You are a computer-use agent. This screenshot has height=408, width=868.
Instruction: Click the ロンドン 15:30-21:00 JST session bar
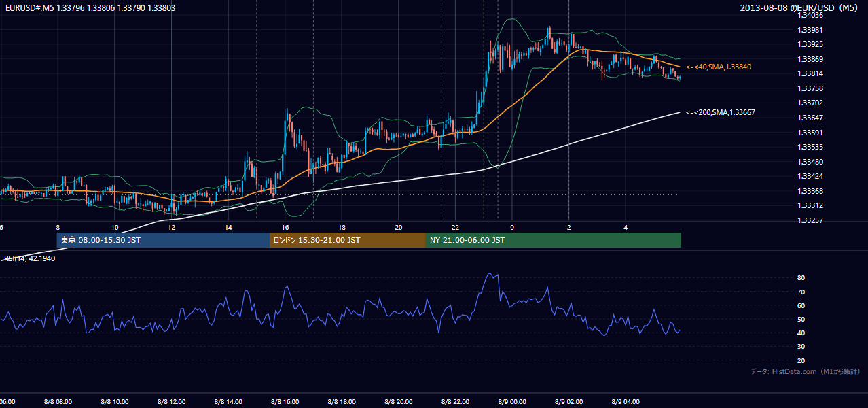pyautogui.click(x=348, y=240)
